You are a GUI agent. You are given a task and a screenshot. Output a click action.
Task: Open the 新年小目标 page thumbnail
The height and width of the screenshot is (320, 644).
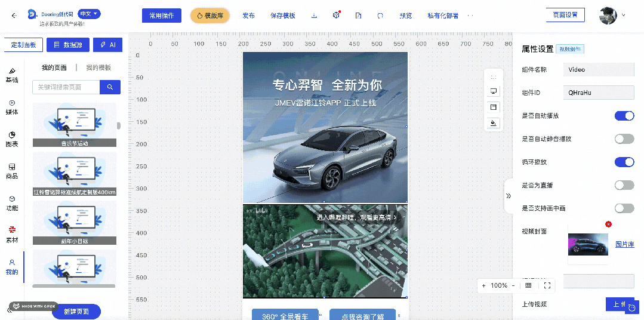[75, 223]
